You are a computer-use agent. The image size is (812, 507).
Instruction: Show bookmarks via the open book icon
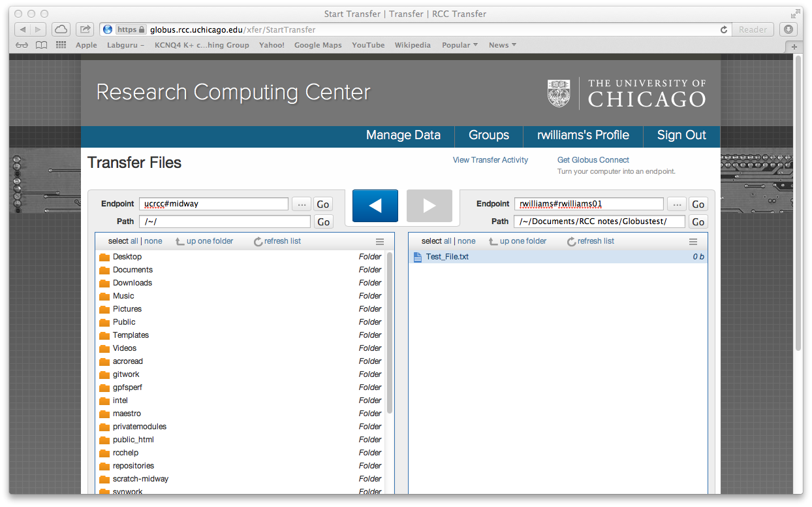coord(41,45)
